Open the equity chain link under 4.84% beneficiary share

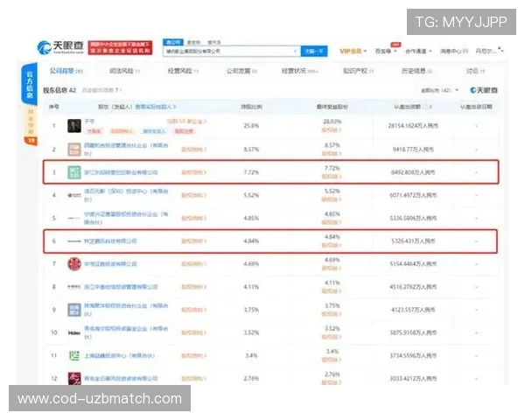[332, 245]
